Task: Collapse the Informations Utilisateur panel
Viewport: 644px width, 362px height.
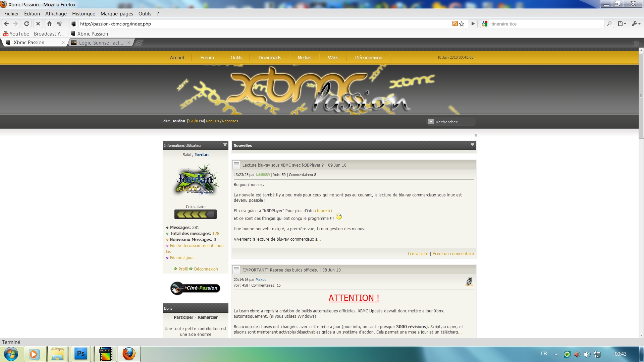Action: point(225,144)
